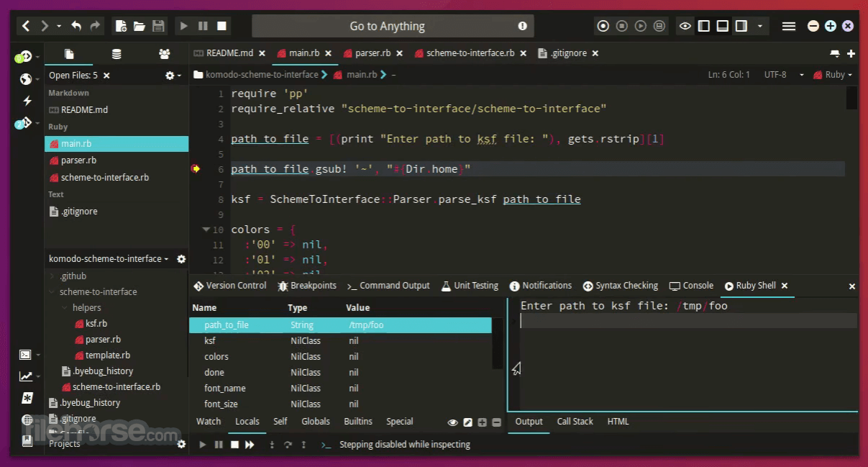Start debugging with the top toolbar play button
This screenshot has height=467, width=868.
[x=184, y=26]
